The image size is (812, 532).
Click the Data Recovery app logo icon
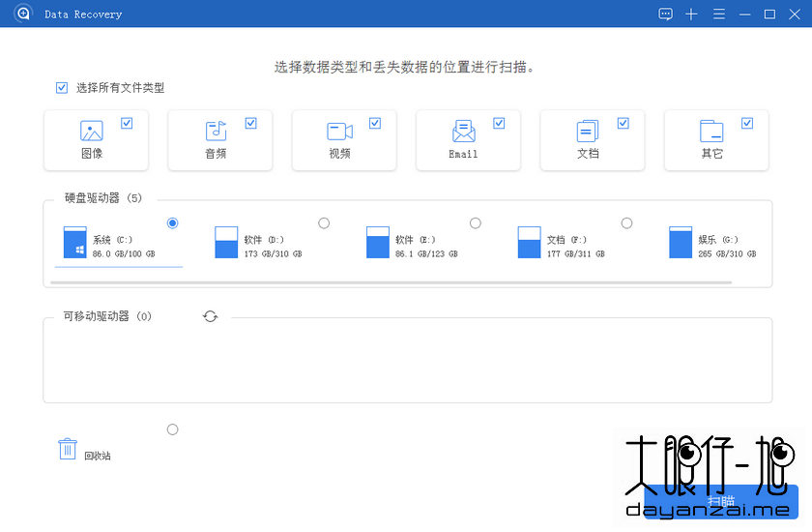23,14
